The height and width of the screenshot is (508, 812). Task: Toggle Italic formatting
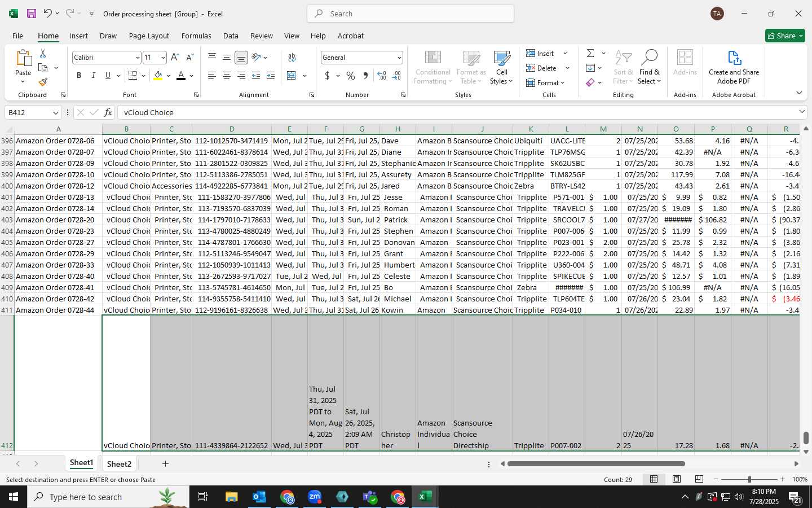point(93,76)
